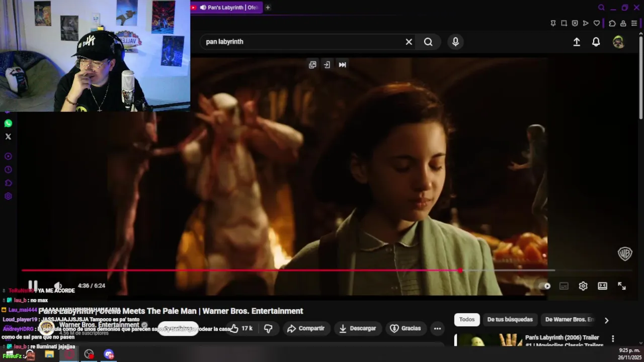Open the YouTube account avatar menu
The height and width of the screenshot is (362, 644).
[618, 42]
